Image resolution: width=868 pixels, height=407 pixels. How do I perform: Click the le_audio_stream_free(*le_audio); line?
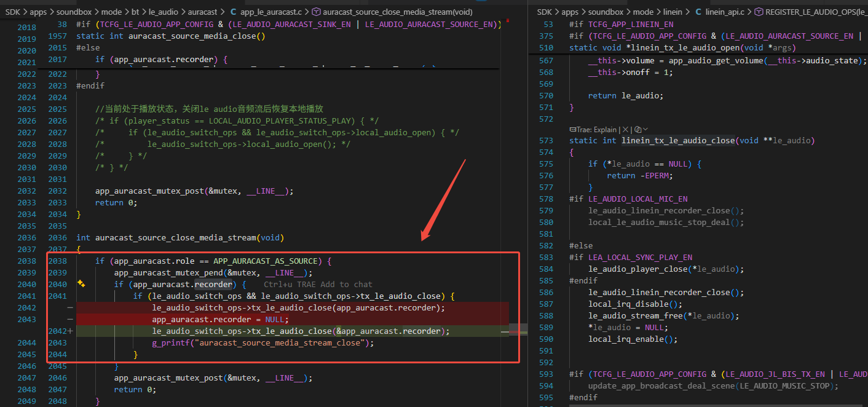tap(664, 316)
